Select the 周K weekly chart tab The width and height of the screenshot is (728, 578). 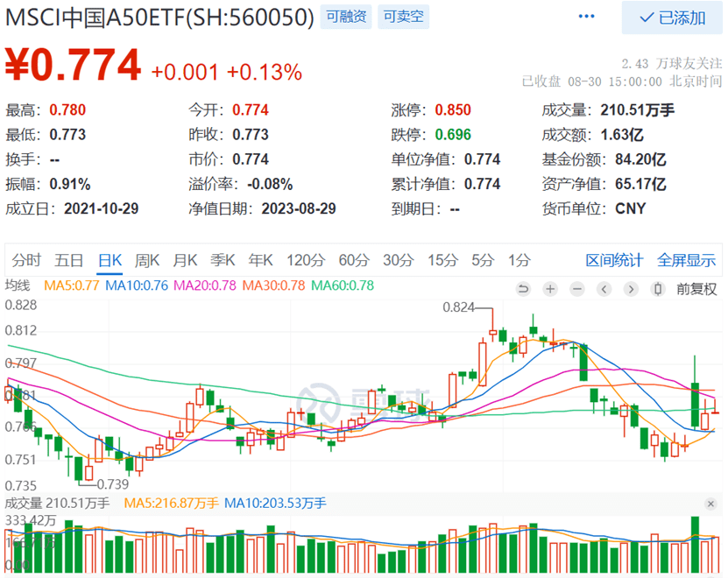pyautogui.click(x=146, y=260)
